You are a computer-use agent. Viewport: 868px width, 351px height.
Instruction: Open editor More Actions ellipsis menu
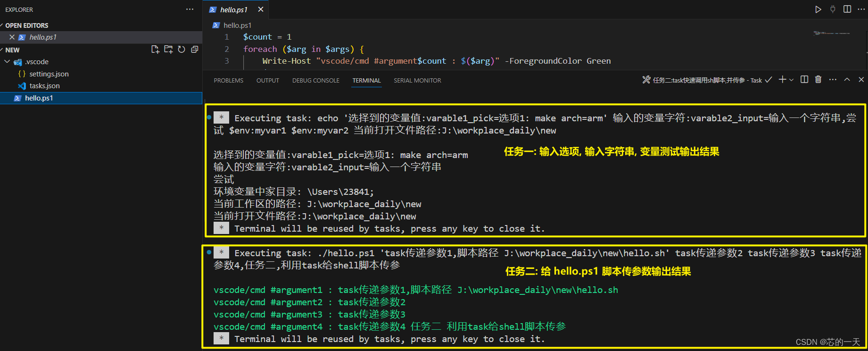[x=861, y=9]
